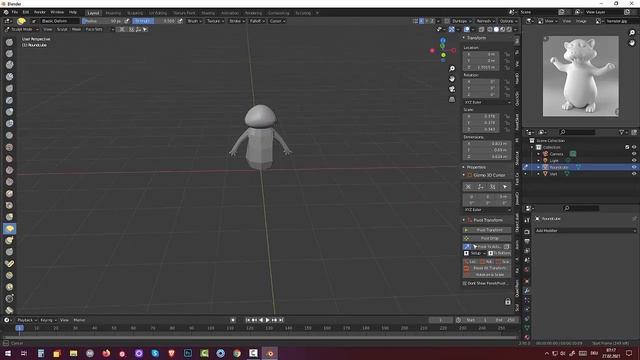Adjust the brush Strength slider
This screenshot has height=360, width=640.
(154, 21)
